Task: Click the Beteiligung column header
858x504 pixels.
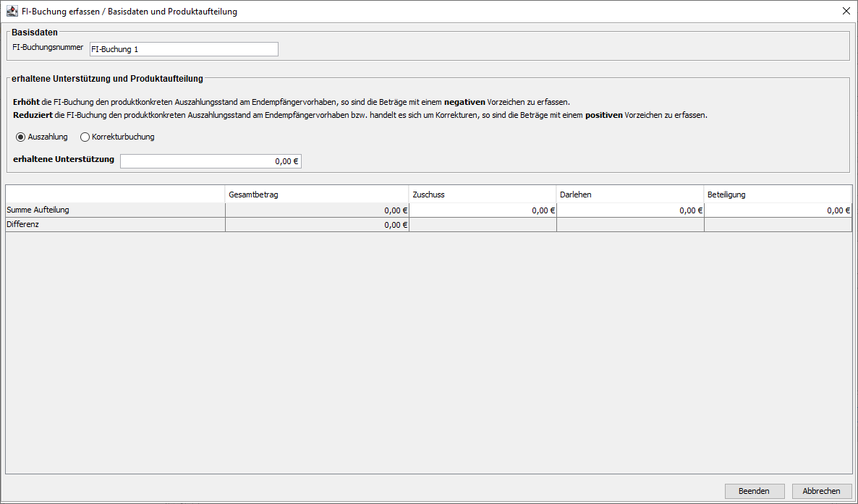Action: pos(778,195)
